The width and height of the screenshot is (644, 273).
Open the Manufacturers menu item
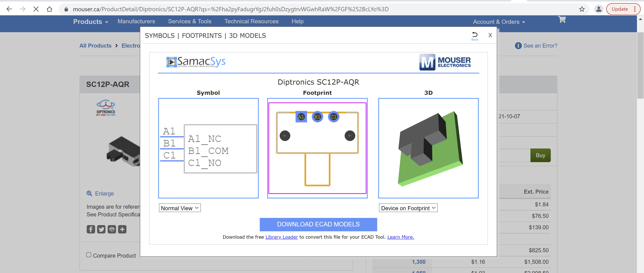tap(136, 21)
